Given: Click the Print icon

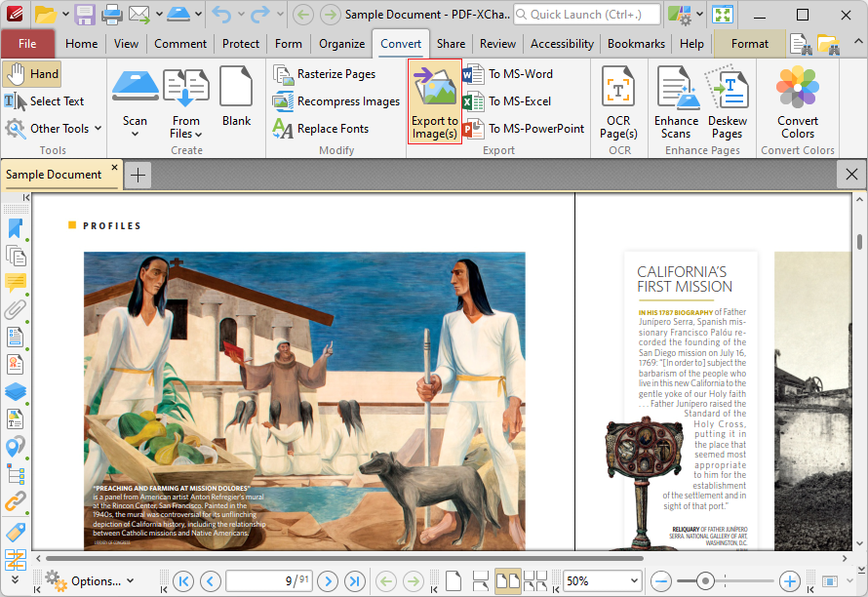Looking at the screenshot, I should click(111, 15).
